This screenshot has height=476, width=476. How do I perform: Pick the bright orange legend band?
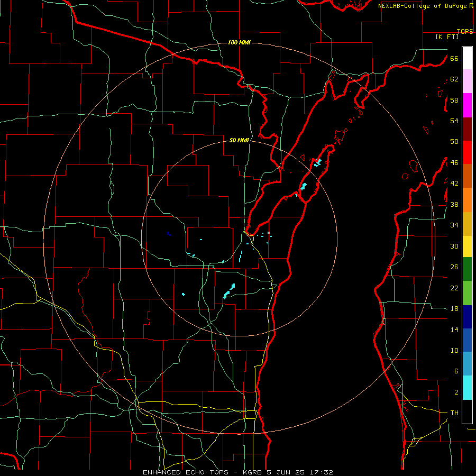tap(467, 200)
